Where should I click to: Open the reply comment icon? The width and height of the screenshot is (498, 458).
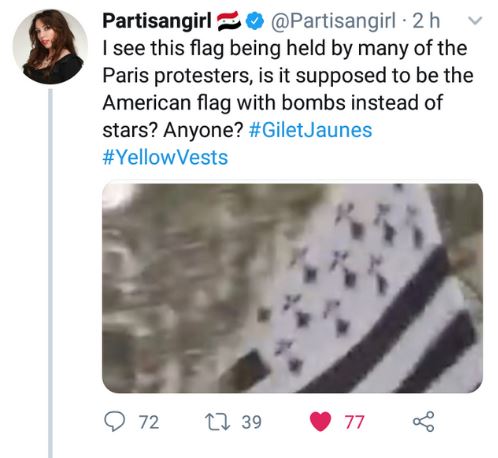pos(115,421)
